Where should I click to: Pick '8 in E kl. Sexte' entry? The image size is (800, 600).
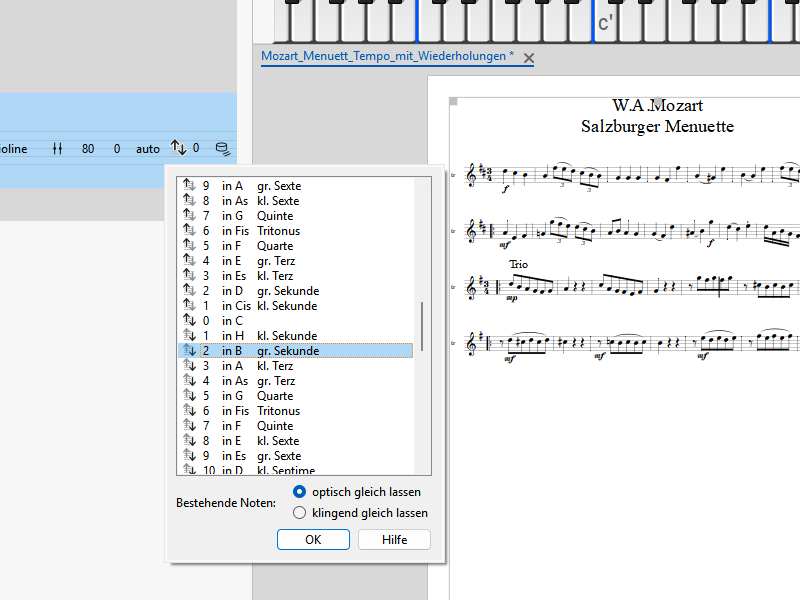coord(296,441)
